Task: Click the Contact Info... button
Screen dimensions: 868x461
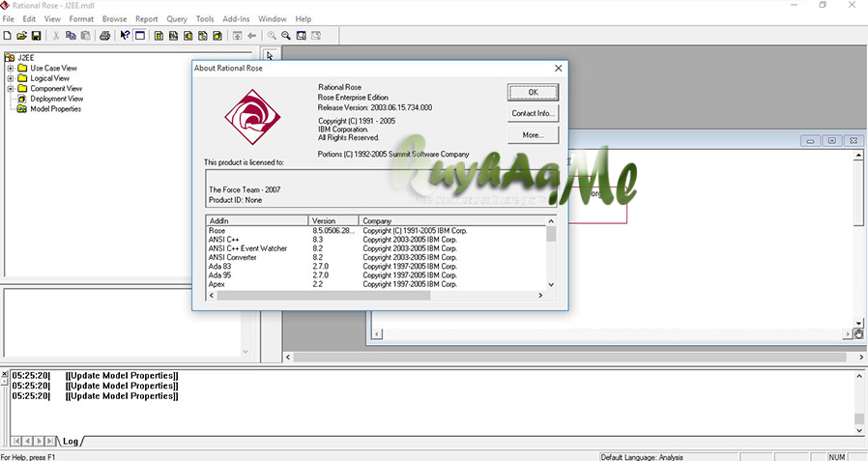Action: pyautogui.click(x=534, y=113)
